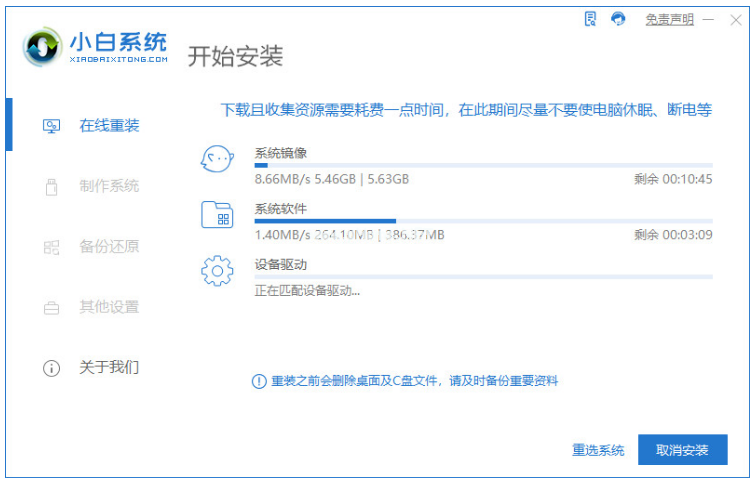Click the 其他设置 briefcase icon
The width and height of the screenshot is (752, 485).
(x=51, y=308)
